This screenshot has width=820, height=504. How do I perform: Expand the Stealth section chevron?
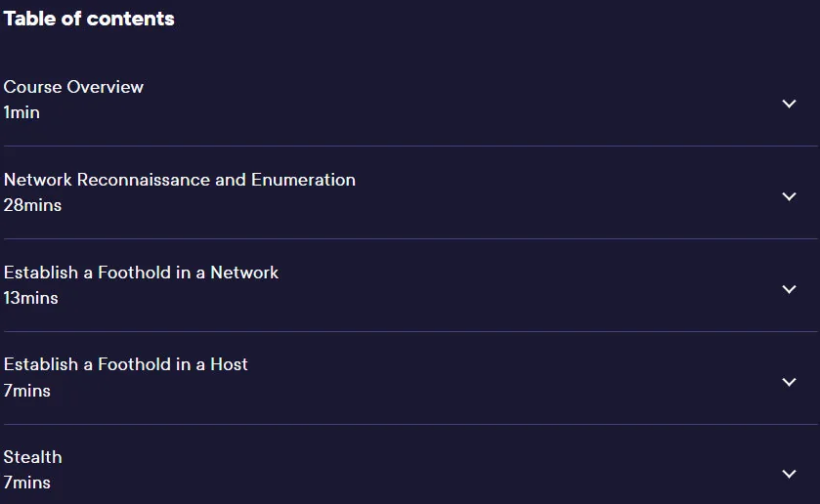coord(789,474)
